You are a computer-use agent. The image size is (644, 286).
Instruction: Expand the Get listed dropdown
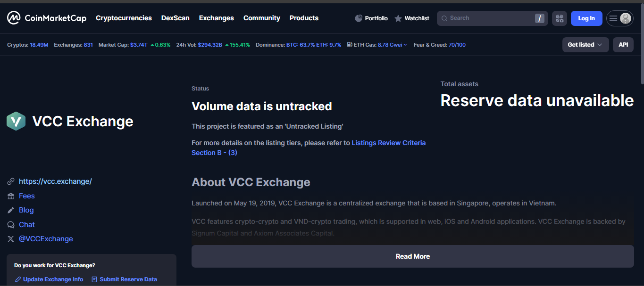point(585,45)
